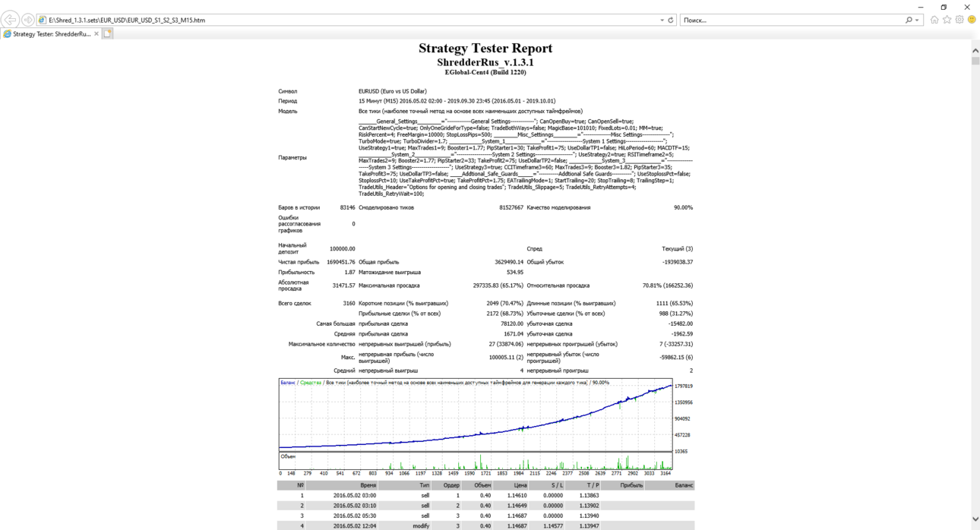Viewport: 980px width, 530px height.
Task: Click into the Поиск... search box
Action: [x=790, y=21]
